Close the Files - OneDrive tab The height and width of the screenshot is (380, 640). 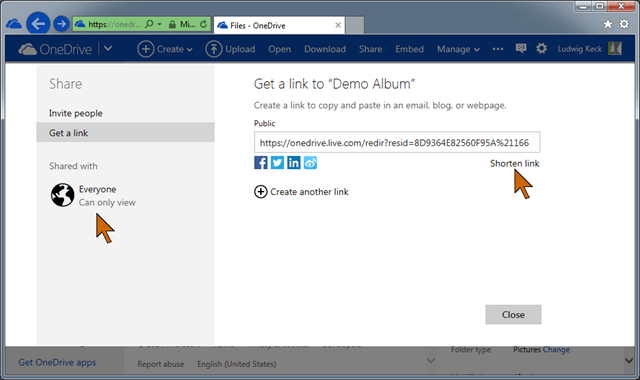[x=338, y=25]
